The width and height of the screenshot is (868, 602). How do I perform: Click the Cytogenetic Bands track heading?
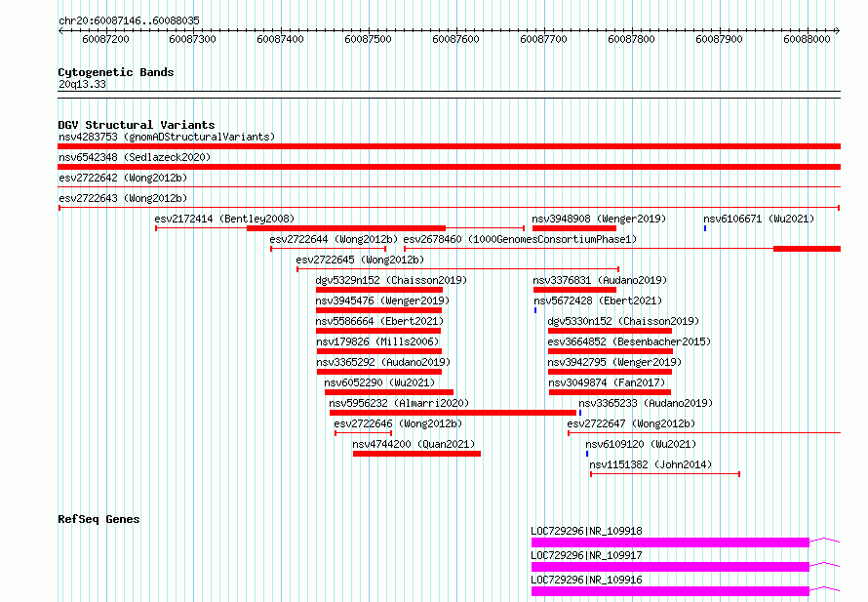click(x=116, y=72)
